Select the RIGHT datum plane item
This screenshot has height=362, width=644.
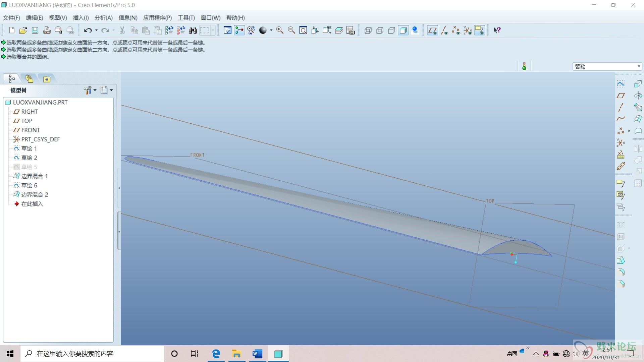click(x=30, y=112)
